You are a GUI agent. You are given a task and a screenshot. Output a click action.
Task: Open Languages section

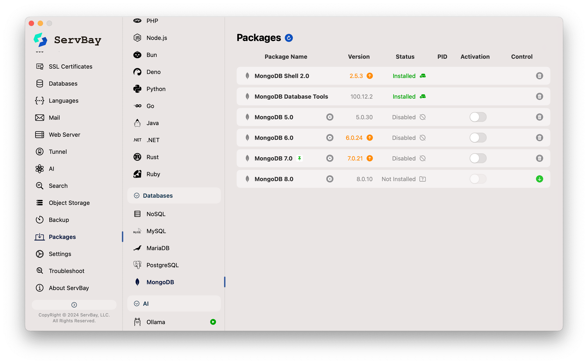(x=57, y=101)
